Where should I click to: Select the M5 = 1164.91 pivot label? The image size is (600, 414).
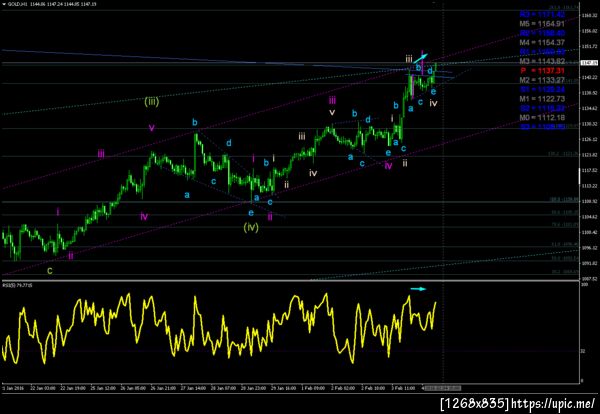coord(542,24)
